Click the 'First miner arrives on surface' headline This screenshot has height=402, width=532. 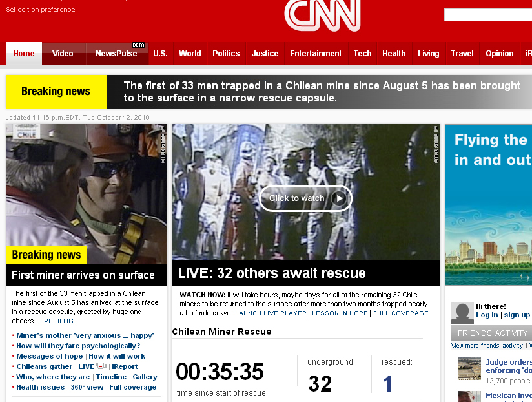83,275
